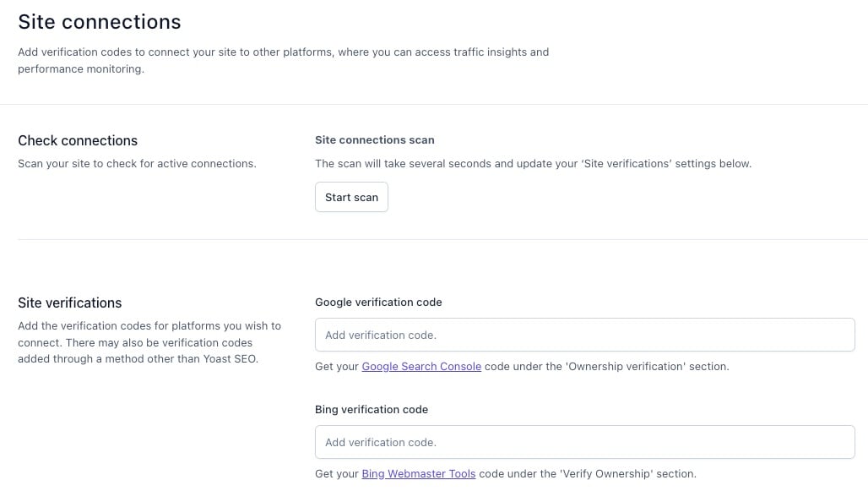The image size is (868, 491).
Task: Click the 'Bing verification code' field label
Action: click(x=372, y=409)
